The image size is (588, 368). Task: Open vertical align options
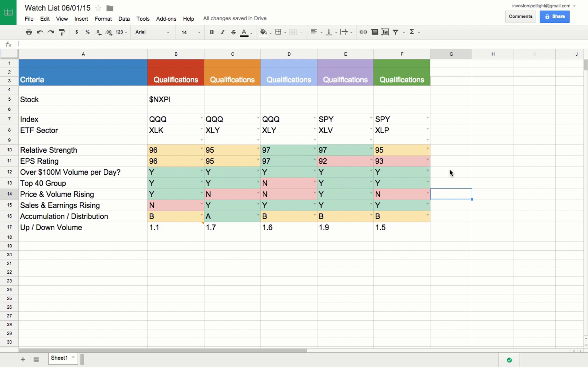pos(329,32)
